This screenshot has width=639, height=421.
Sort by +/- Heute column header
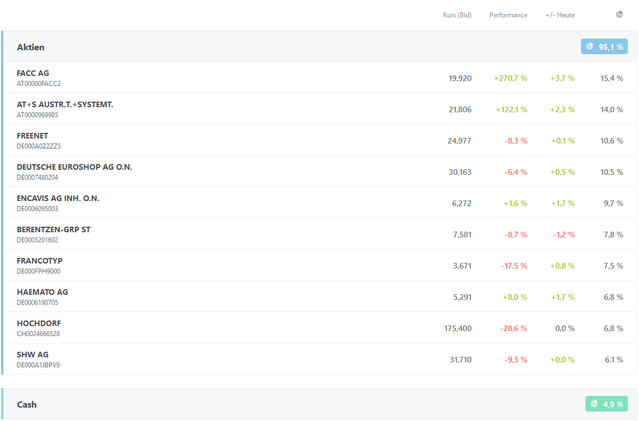[560, 15]
